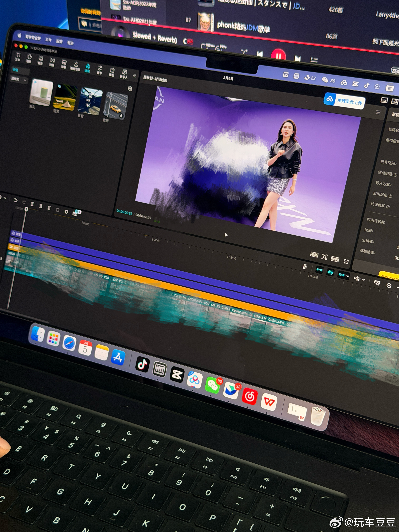Expand the 滤镜库 filter library dropdown
Viewport: 399px width, 532px height.
tap(25, 80)
